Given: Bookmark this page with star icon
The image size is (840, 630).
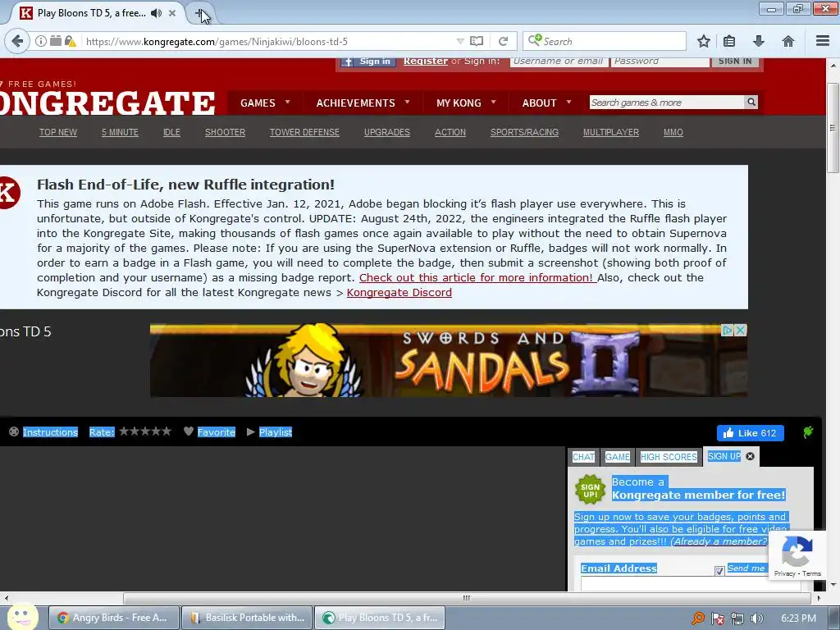Looking at the screenshot, I should [x=703, y=41].
